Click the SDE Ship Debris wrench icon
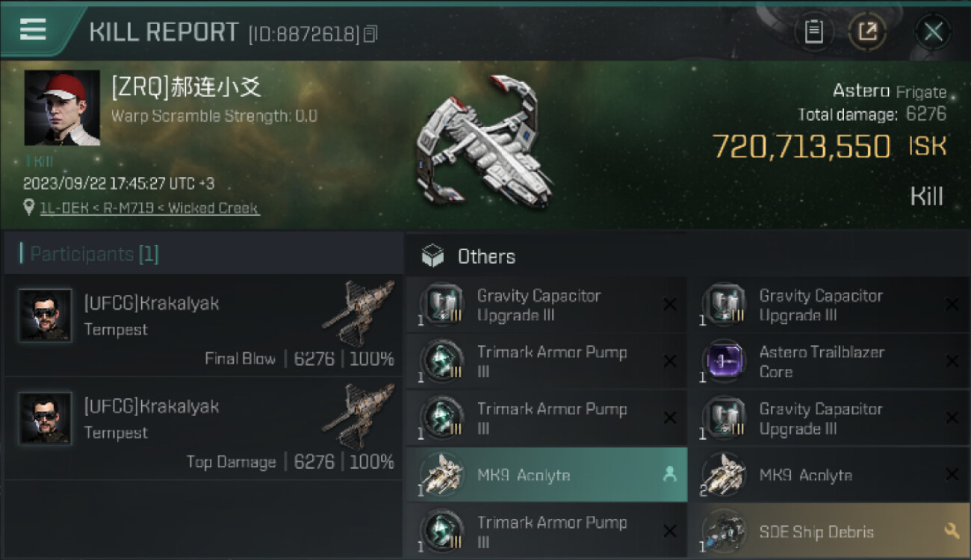Viewport: 971px width, 560px height. (952, 531)
